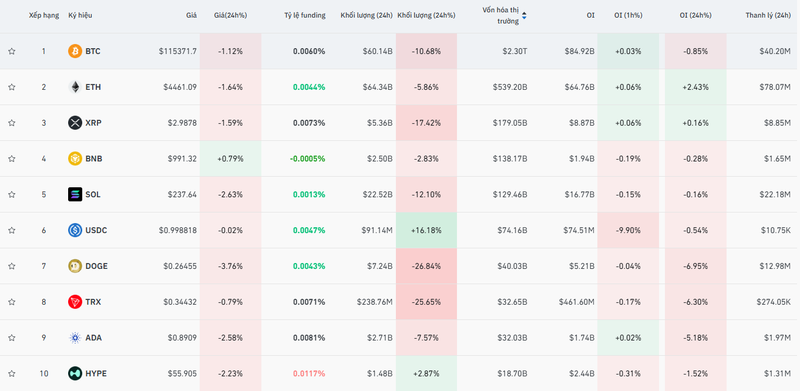Image resolution: width=800 pixels, height=391 pixels.
Task: Click Thanh lý (24h) column header
Action: click(x=768, y=15)
